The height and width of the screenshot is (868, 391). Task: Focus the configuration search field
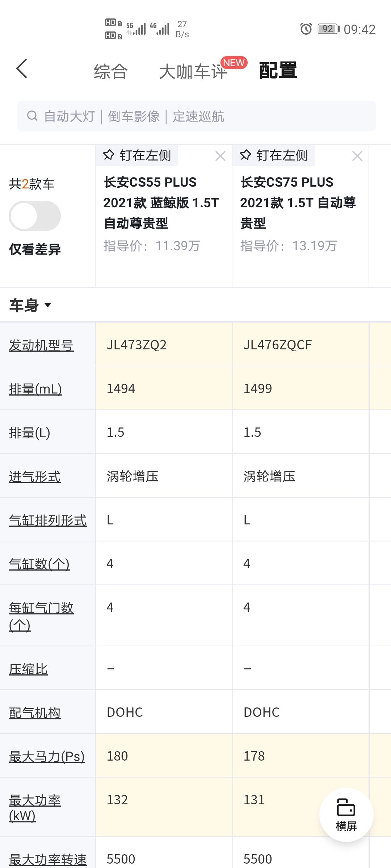pos(197,116)
